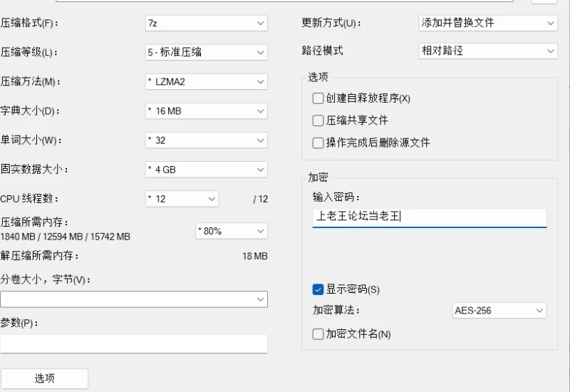Viewport: 570px width, 392px height.
Task: Open the 单词大小 dropdown
Action: (206, 140)
